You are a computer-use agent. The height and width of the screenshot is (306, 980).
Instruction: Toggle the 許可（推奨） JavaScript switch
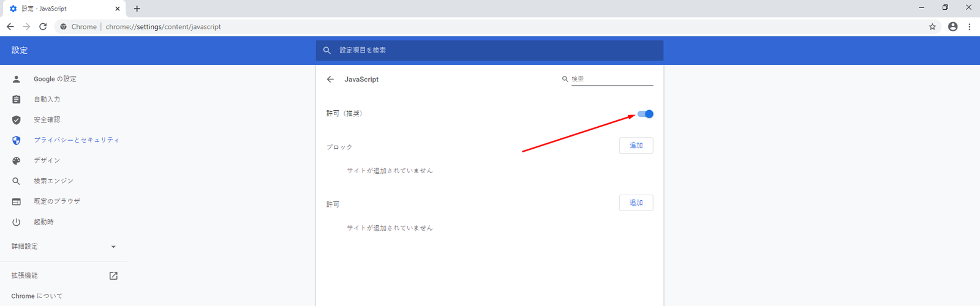(x=645, y=114)
